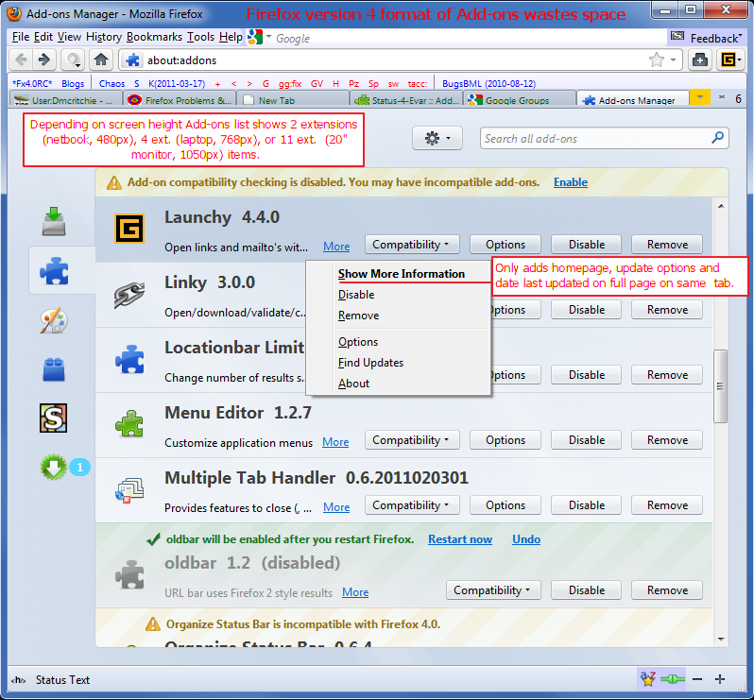This screenshot has height=700, width=754.
Task: Disable the Linky extension
Action: (x=586, y=310)
